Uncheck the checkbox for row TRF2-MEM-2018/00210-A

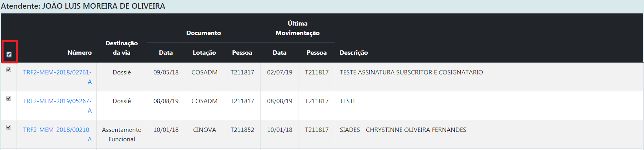(x=9, y=127)
